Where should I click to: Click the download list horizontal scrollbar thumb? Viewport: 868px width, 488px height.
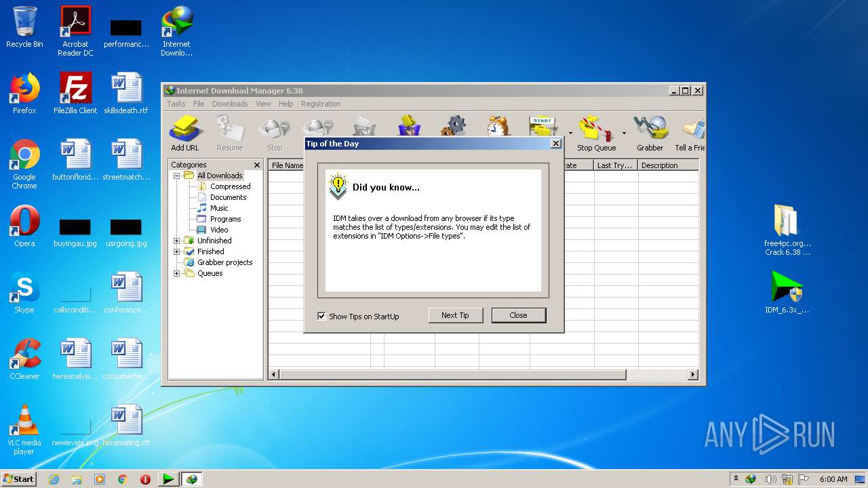(x=452, y=374)
